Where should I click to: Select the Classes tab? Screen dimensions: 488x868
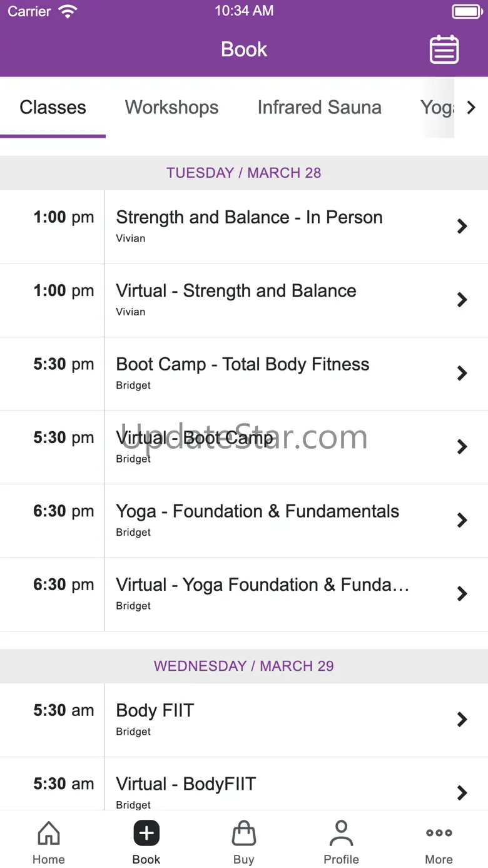click(x=53, y=108)
